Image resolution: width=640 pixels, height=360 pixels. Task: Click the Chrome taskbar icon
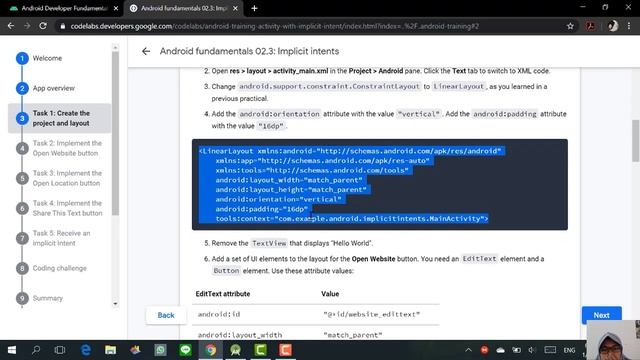click(x=211, y=350)
